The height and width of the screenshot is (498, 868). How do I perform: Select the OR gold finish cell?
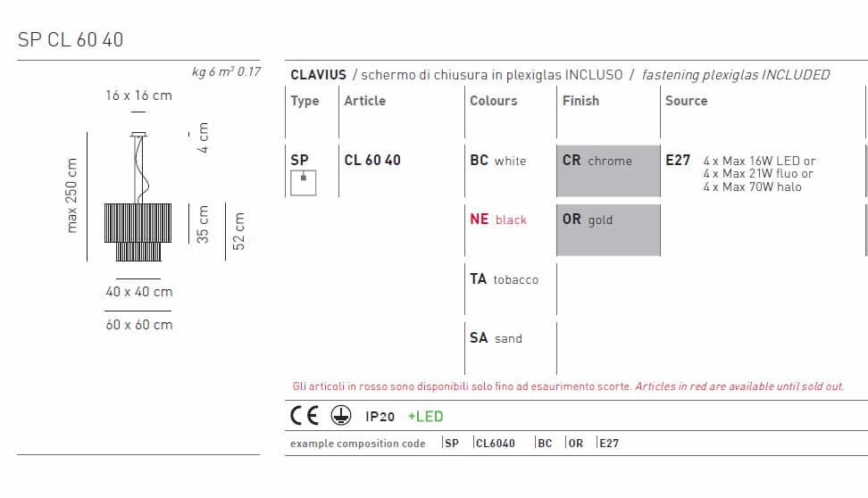pos(608,229)
